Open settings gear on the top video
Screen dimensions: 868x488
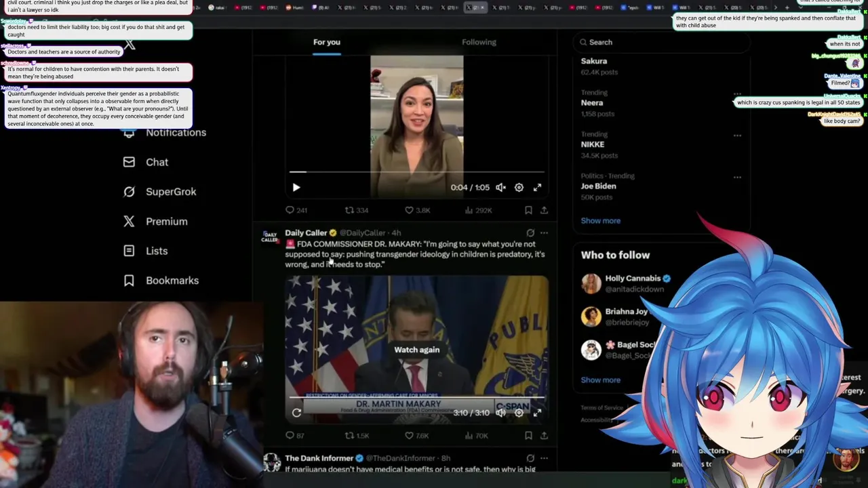pyautogui.click(x=519, y=188)
